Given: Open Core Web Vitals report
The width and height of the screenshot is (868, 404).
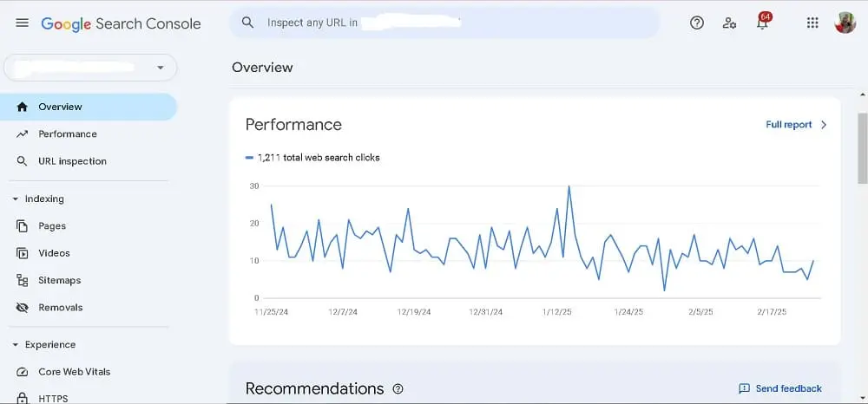Looking at the screenshot, I should click(x=74, y=372).
